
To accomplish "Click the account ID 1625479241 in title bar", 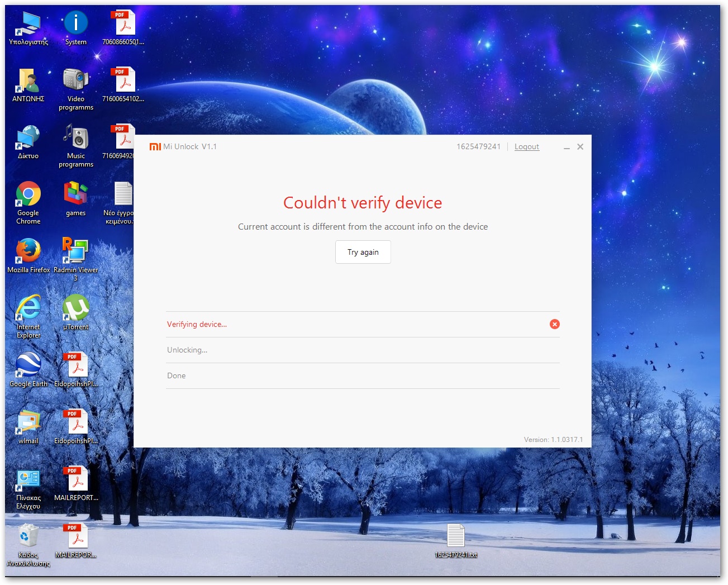I will (x=479, y=146).
